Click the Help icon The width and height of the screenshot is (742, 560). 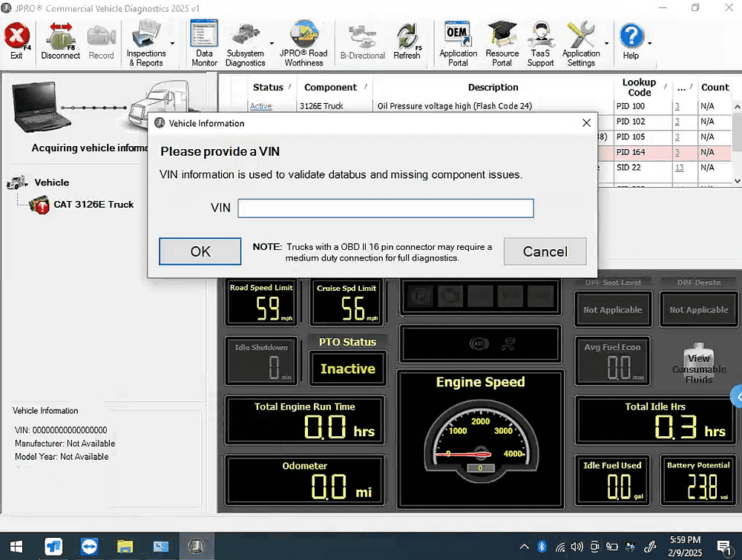(x=631, y=41)
